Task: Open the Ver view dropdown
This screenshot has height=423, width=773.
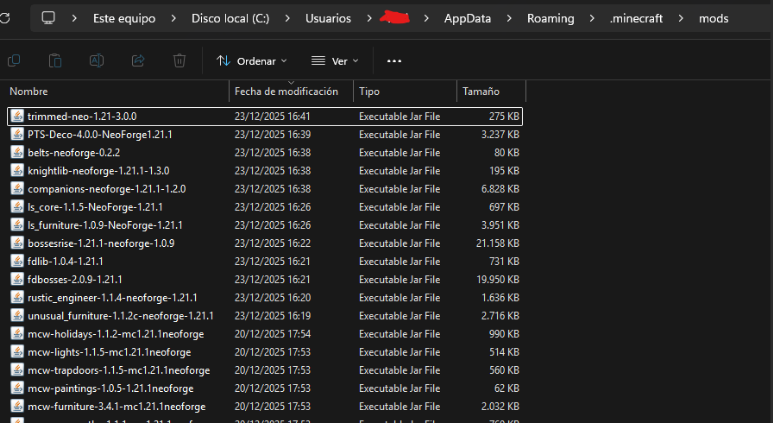Action: click(x=335, y=61)
